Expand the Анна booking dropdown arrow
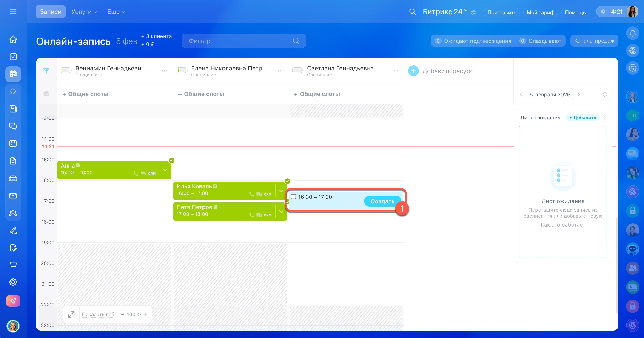Image resolution: width=644 pixels, height=338 pixels. click(165, 170)
